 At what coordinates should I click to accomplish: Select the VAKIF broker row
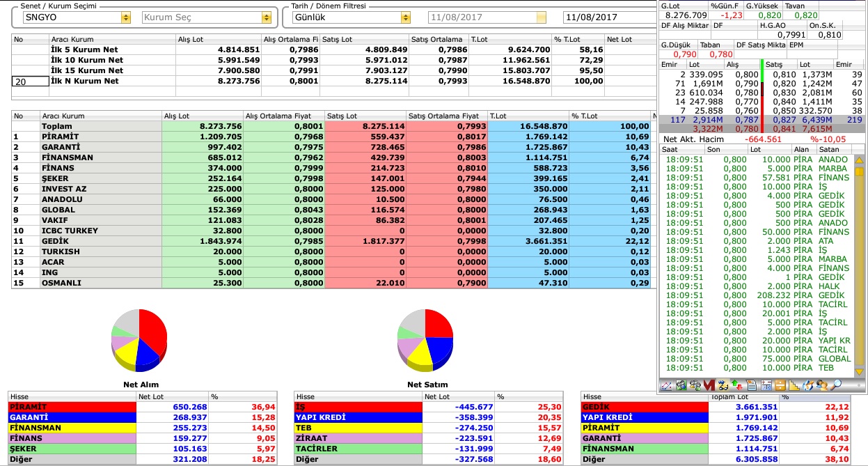tap(331, 220)
